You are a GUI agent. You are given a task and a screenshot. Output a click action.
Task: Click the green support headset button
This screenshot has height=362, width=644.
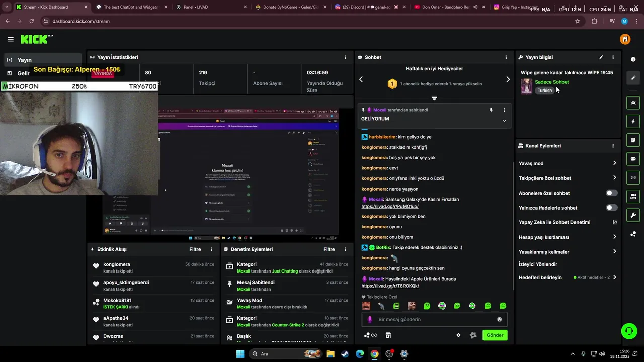629,331
